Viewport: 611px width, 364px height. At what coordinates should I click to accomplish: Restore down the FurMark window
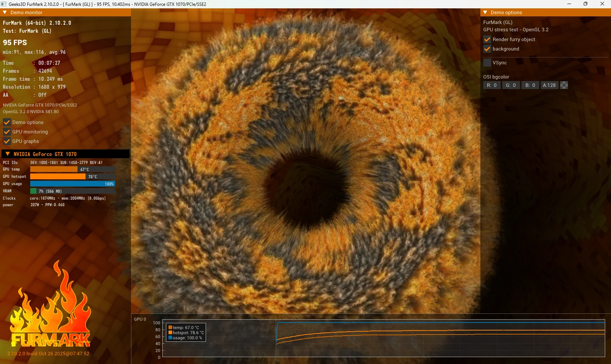pyautogui.click(x=586, y=4)
